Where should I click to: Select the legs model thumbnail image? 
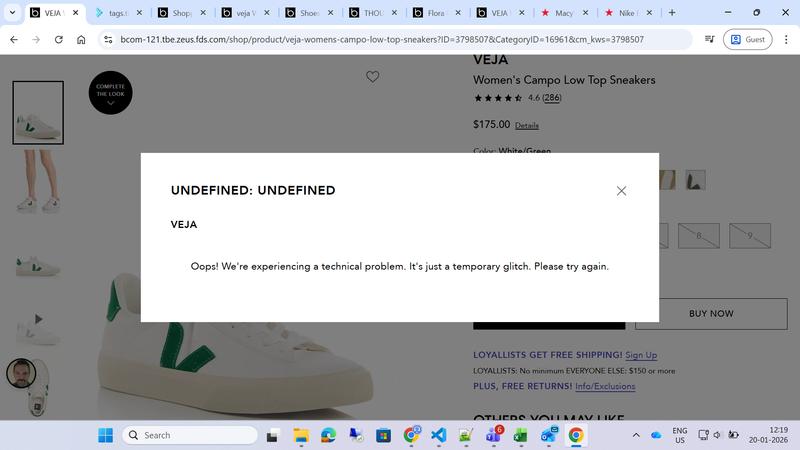(x=38, y=181)
